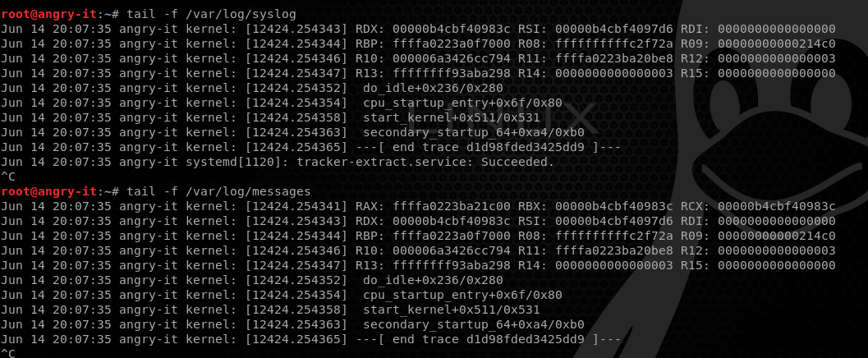Click the ^C below the systemd line
This screenshot has width=868, height=358.
point(7,177)
